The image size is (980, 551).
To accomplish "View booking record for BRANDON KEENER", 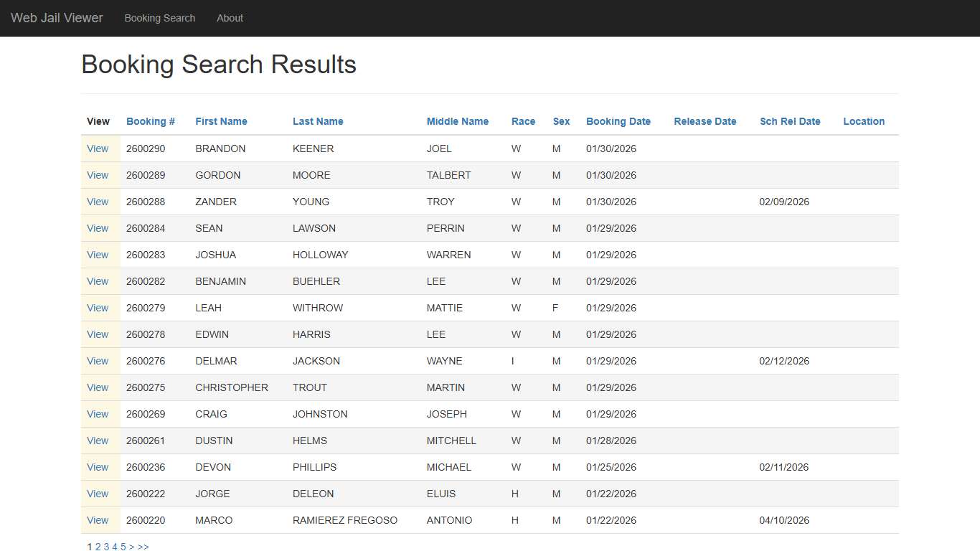I will tap(98, 149).
